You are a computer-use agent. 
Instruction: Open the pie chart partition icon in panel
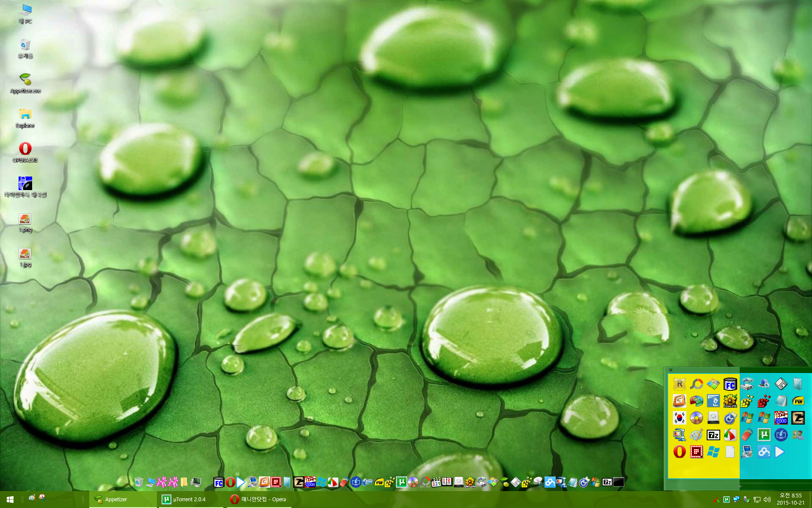(x=696, y=401)
